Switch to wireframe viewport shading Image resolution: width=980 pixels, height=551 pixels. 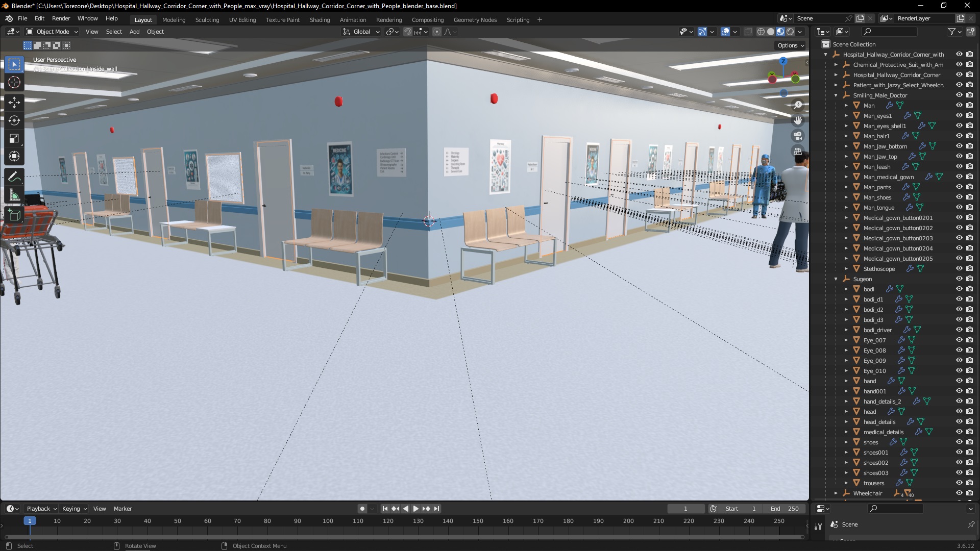(x=761, y=32)
